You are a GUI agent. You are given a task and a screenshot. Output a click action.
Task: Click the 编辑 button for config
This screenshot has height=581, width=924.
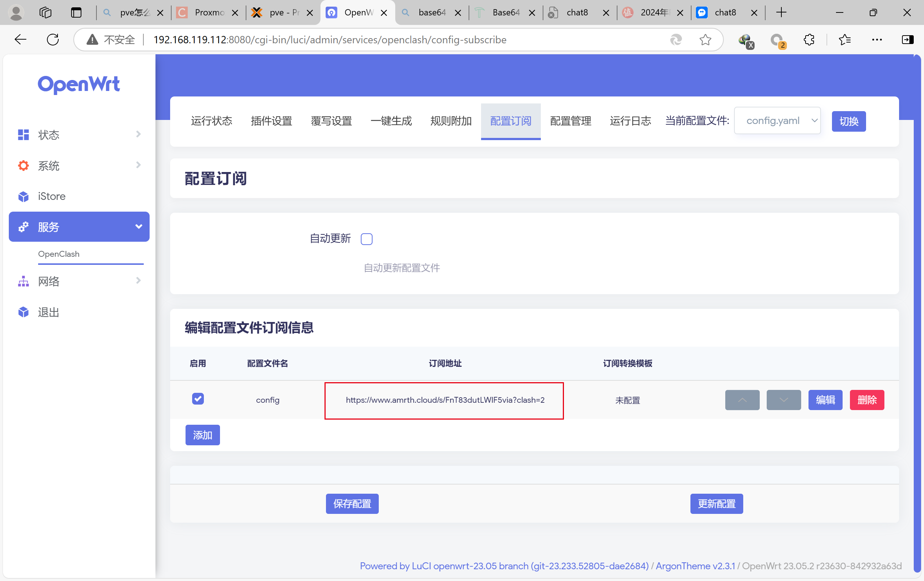pyautogui.click(x=825, y=400)
